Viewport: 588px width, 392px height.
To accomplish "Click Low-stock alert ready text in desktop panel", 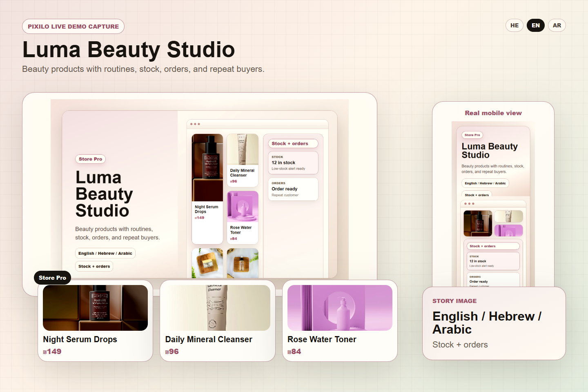I will pyautogui.click(x=288, y=169).
